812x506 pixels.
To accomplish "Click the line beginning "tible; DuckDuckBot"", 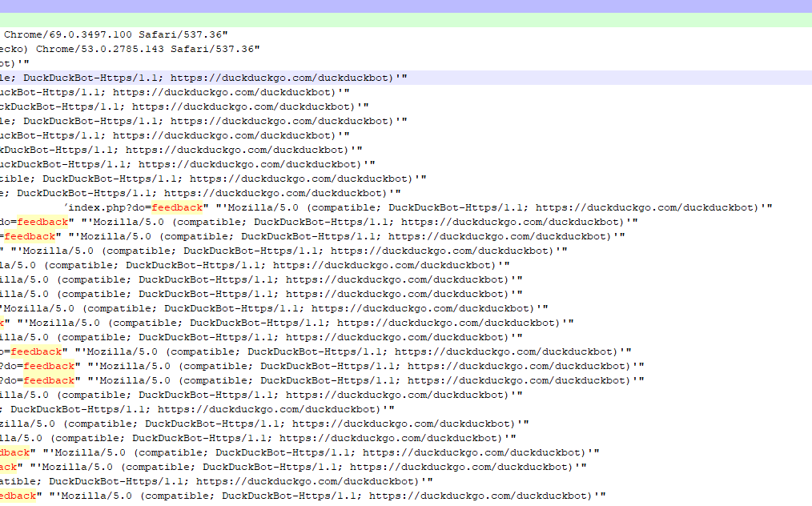I will [x=213, y=179].
